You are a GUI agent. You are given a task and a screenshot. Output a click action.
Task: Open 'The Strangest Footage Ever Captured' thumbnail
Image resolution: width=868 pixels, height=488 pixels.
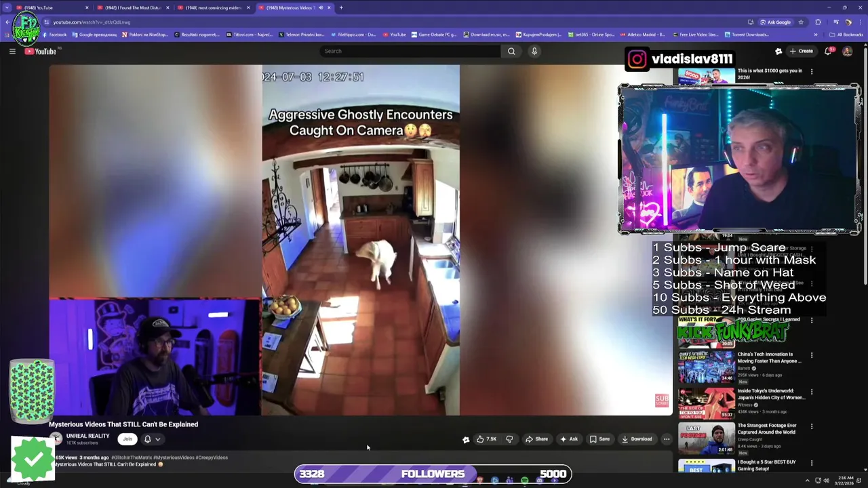point(706,439)
